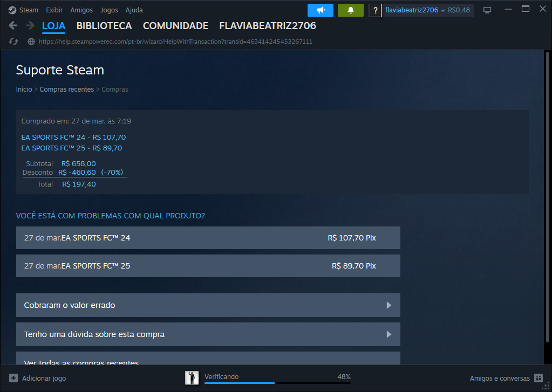Click the verifying game thumbnail

tap(192, 378)
